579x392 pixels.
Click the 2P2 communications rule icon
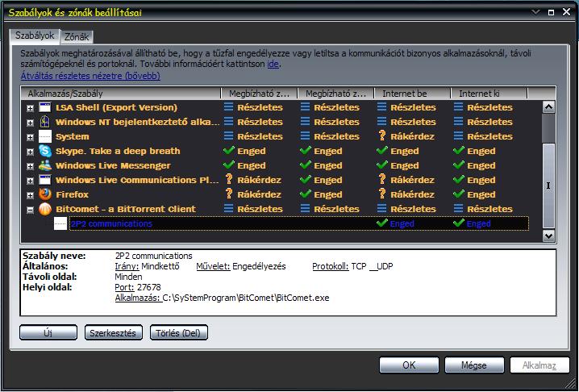point(60,223)
